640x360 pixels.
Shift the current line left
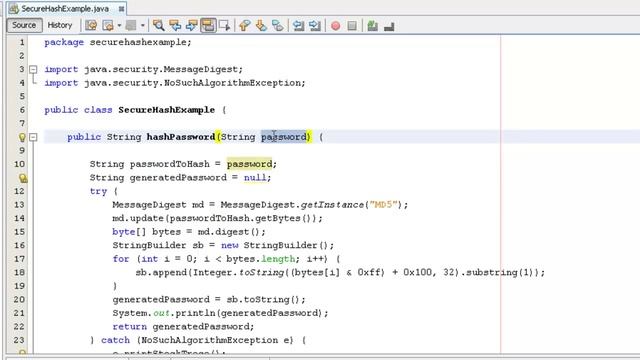(298, 26)
